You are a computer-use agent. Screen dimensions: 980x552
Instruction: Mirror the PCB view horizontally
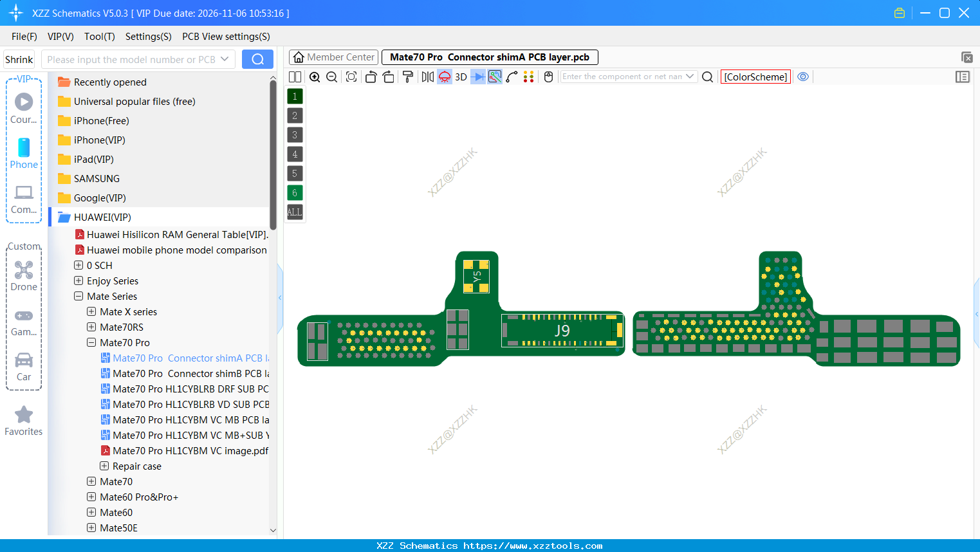click(428, 77)
